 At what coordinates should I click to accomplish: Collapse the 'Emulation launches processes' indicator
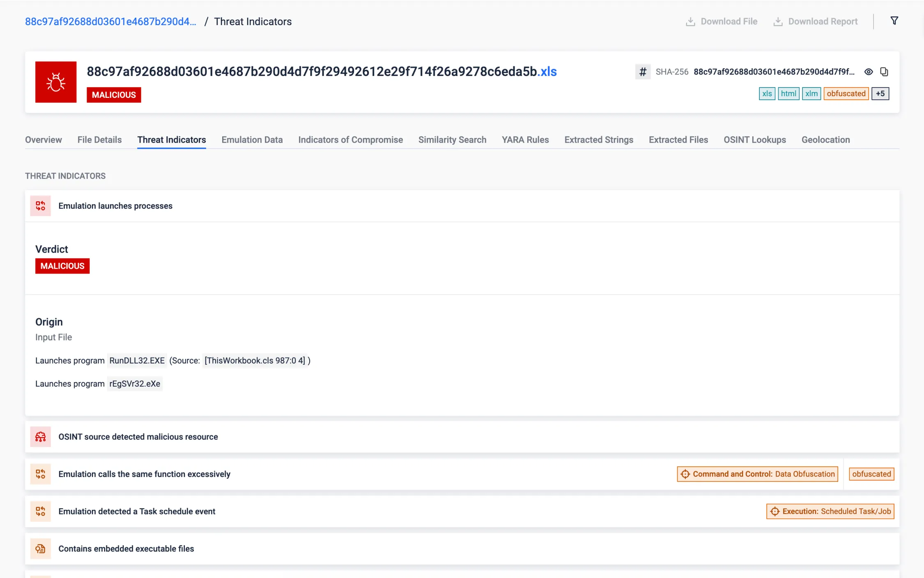click(115, 206)
